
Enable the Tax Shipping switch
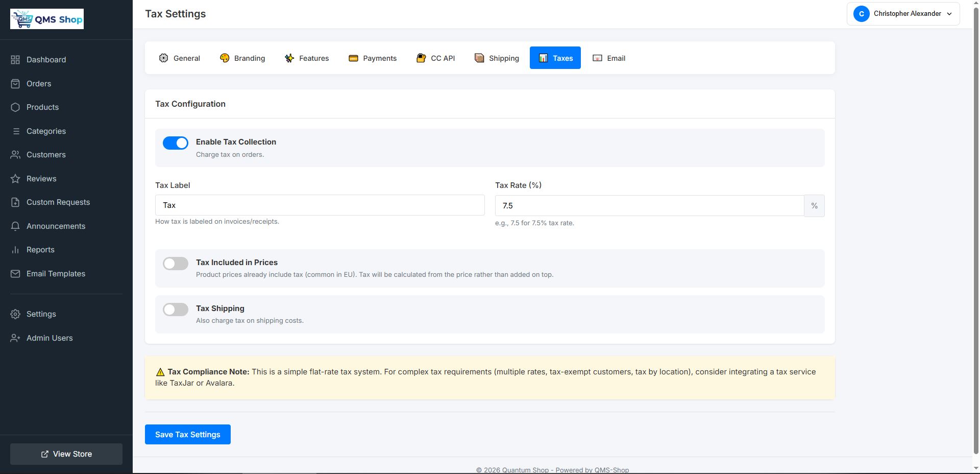click(175, 310)
